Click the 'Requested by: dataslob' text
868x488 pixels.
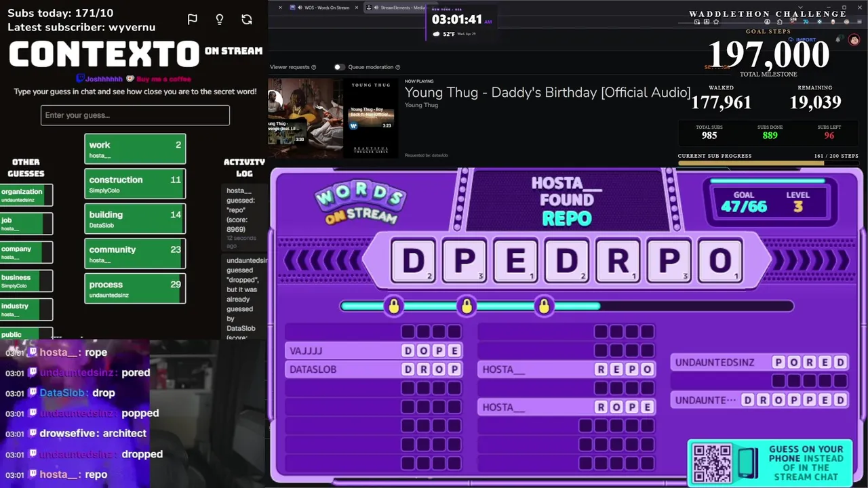tap(426, 155)
